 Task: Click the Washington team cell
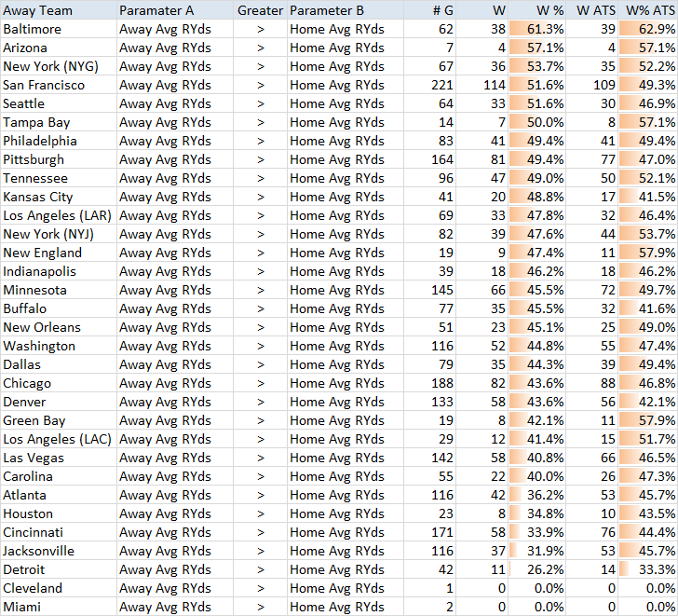tap(59, 346)
